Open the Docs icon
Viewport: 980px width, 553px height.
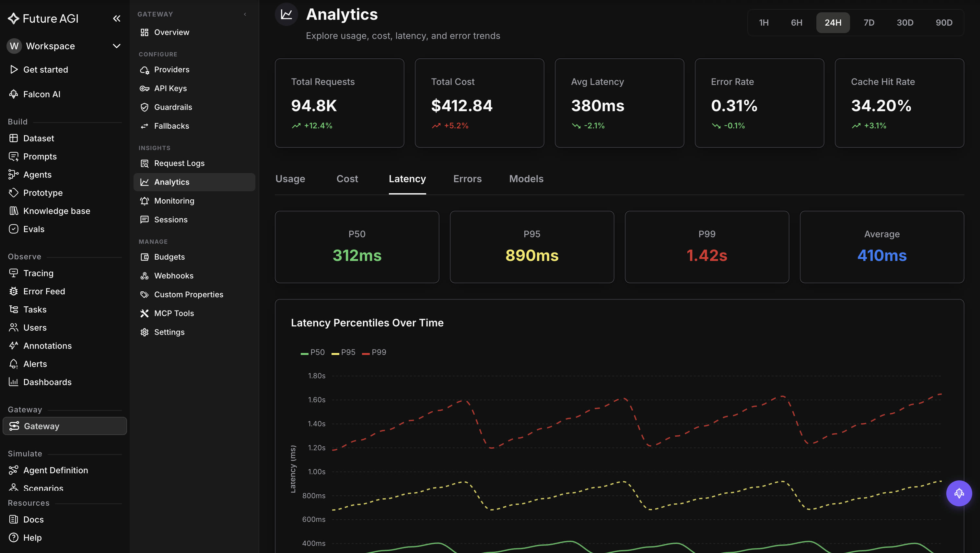click(14, 519)
